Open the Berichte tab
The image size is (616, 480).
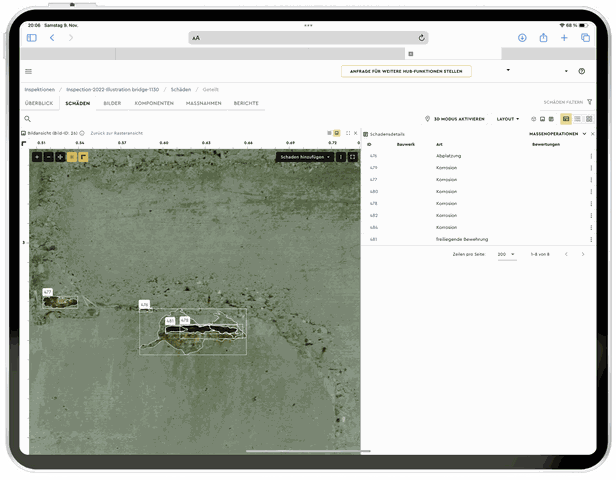click(246, 103)
